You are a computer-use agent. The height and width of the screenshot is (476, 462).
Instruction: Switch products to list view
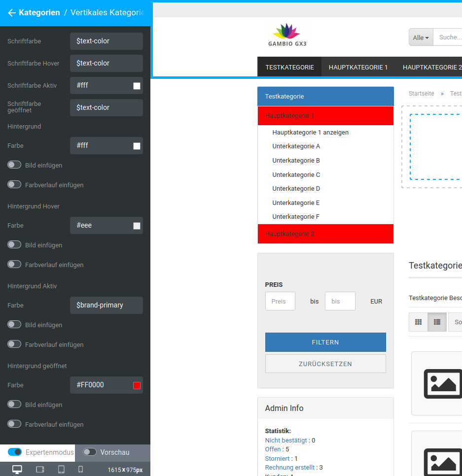click(437, 322)
